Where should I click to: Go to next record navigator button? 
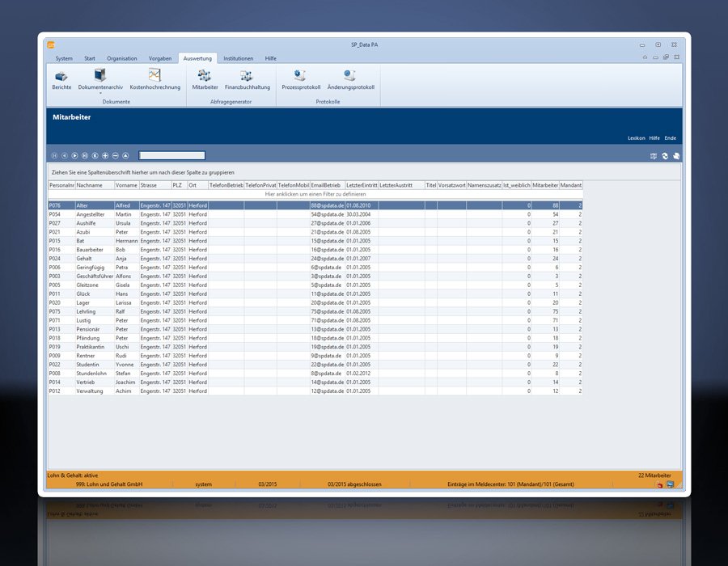click(74, 156)
